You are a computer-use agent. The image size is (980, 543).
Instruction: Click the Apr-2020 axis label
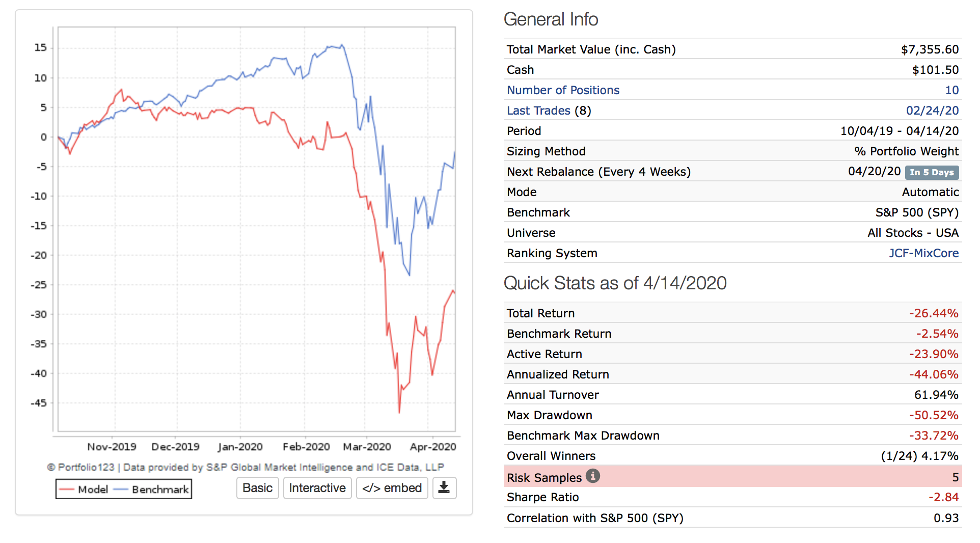(432, 447)
